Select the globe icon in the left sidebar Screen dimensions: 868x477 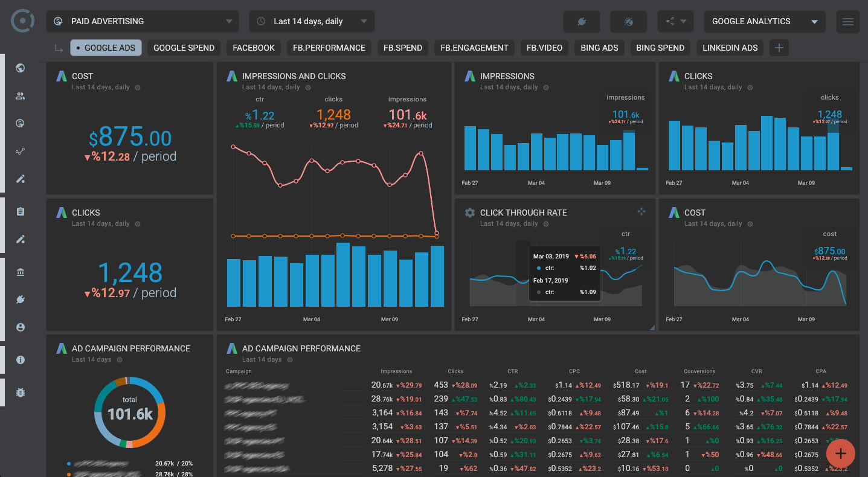point(20,68)
